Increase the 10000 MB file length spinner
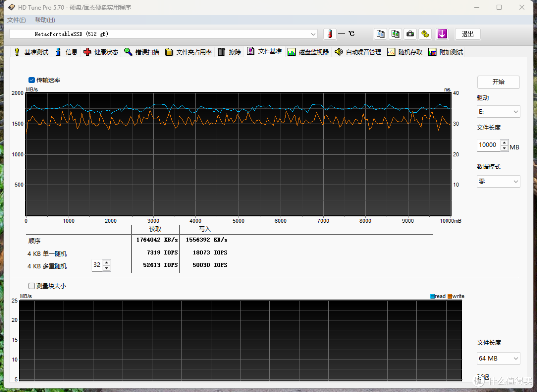 [504, 142]
